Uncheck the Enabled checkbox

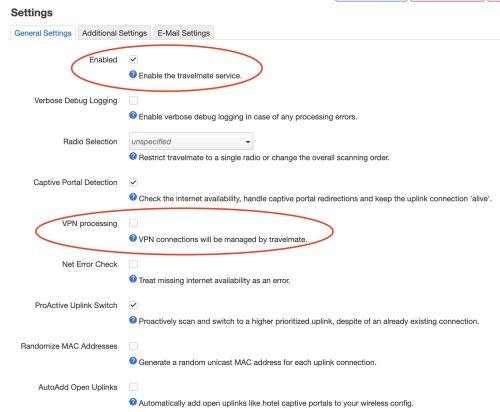click(133, 60)
